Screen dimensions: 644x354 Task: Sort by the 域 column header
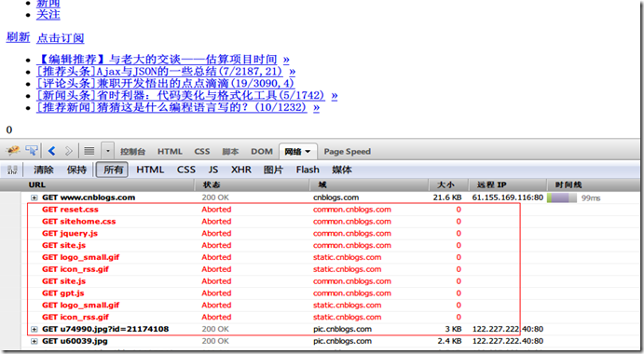click(x=369, y=185)
